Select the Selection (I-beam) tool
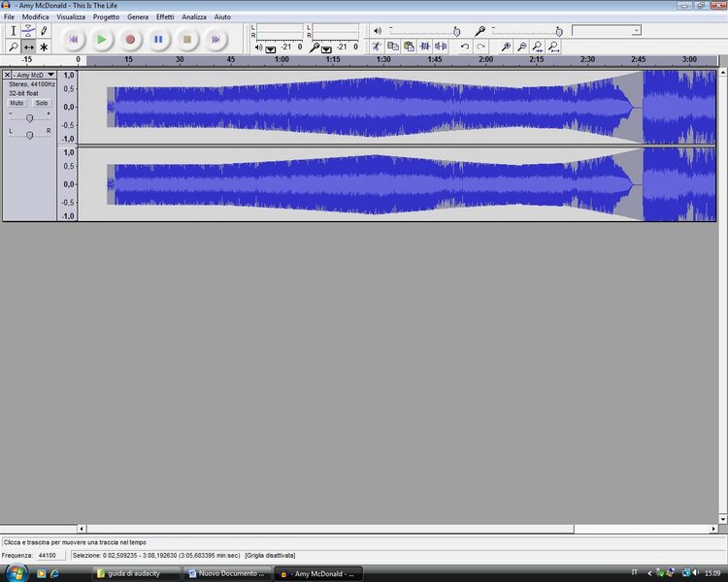The width and height of the screenshot is (728, 582). pos(13,31)
